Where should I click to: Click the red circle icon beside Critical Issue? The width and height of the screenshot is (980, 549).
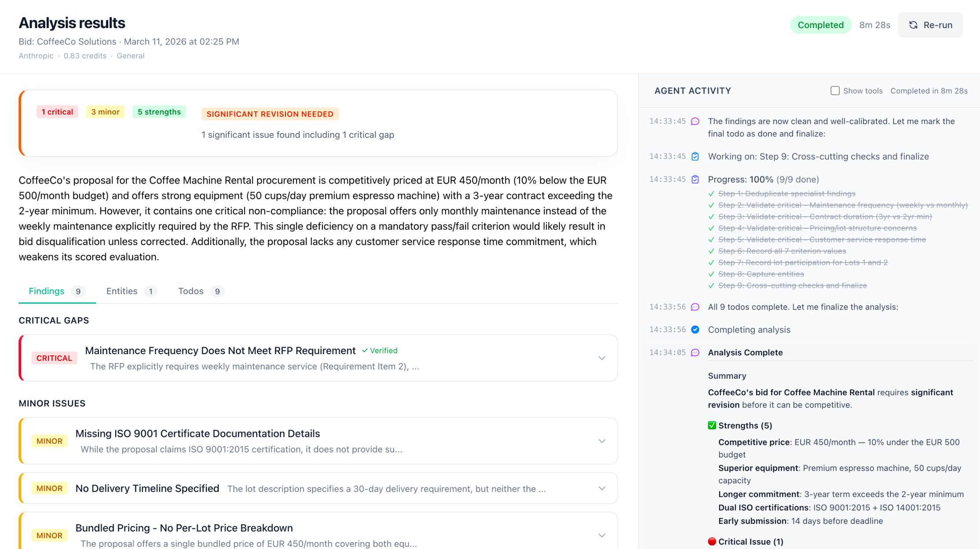pyautogui.click(x=712, y=542)
